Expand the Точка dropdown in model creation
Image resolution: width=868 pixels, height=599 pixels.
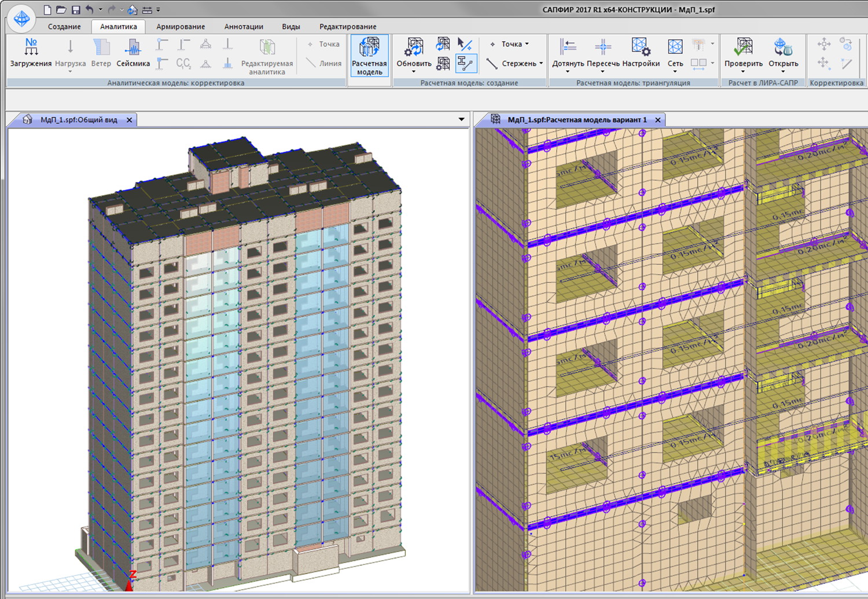(x=527, y=44)
